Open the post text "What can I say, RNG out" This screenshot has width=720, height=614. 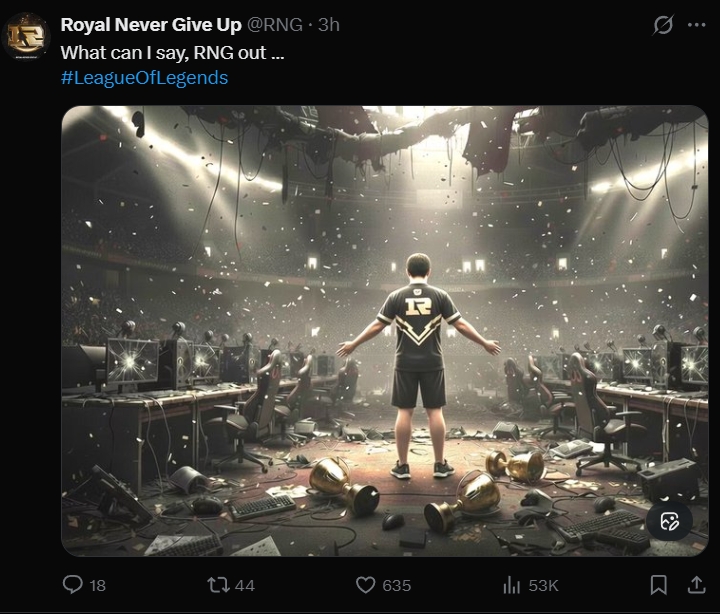(172, 52)
